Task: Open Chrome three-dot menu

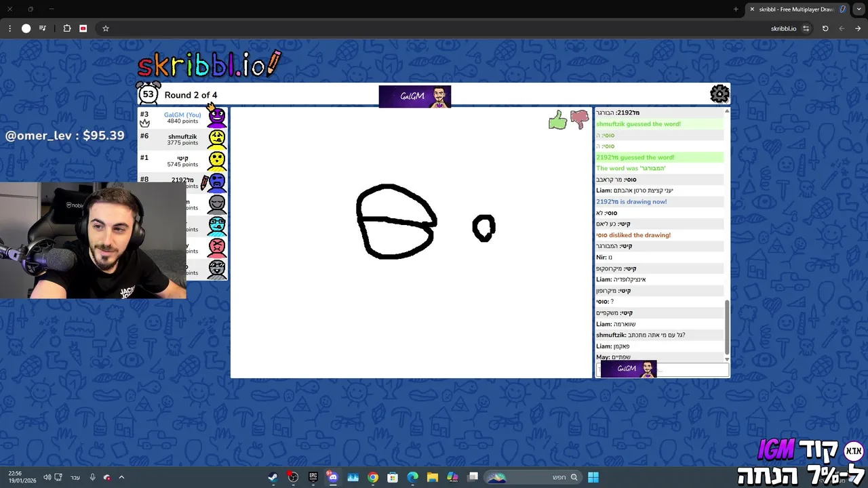Action: click(x=9, y=28)
